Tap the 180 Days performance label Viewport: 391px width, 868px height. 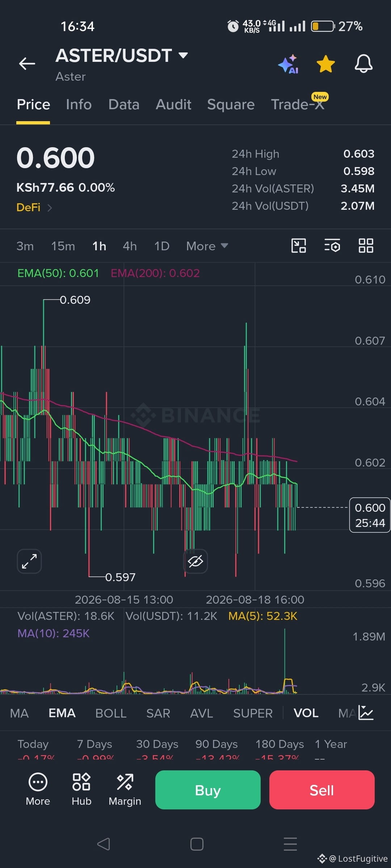pyautogui.click(x=279, y=744)
